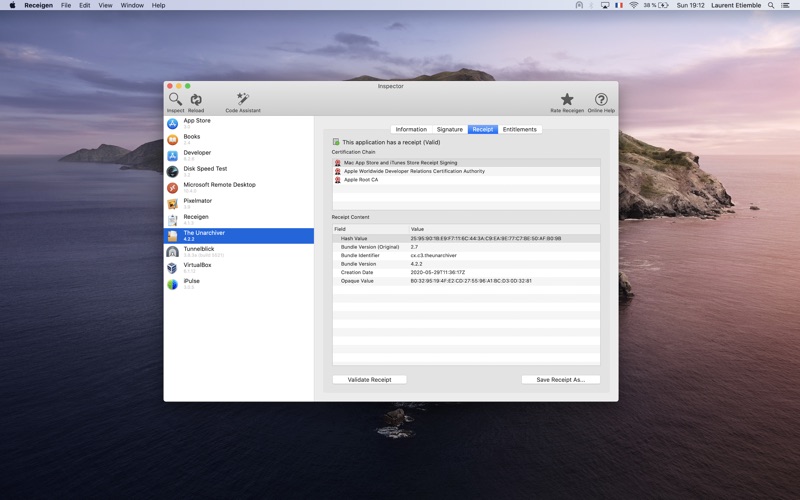Click the clock showing Sun 19:12
The width and height of the screenshot is (800, 500).
pyautogui.click(x=690, y=5)
